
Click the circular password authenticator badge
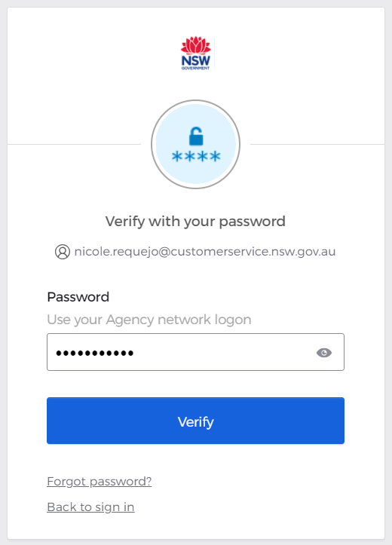tap(196, 144)
